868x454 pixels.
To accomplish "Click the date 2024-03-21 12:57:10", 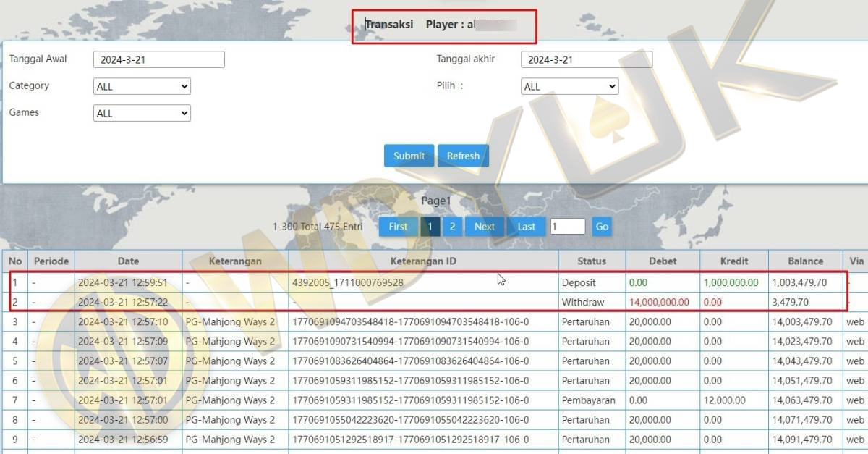I will point(123,321).
